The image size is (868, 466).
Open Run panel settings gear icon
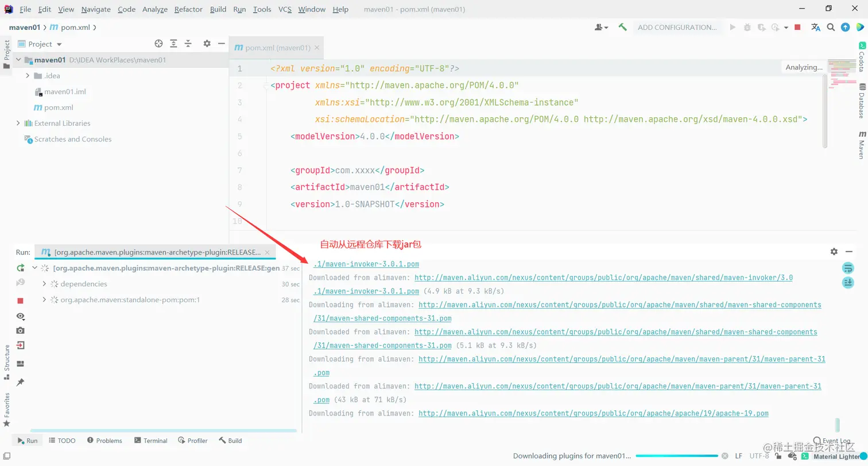tap(834, 252)
